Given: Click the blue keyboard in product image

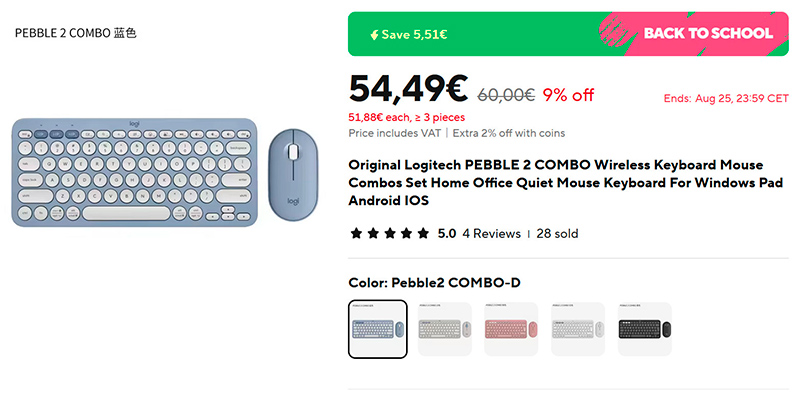Looking at the screenshot, I should pyautogui.click(x=135, y=173).
